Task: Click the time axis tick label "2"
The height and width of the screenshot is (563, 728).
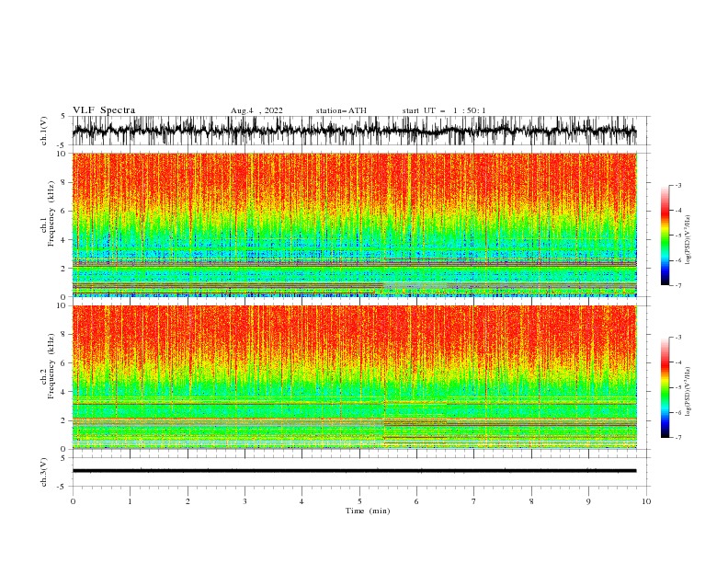Action: (x=188, y=501)
